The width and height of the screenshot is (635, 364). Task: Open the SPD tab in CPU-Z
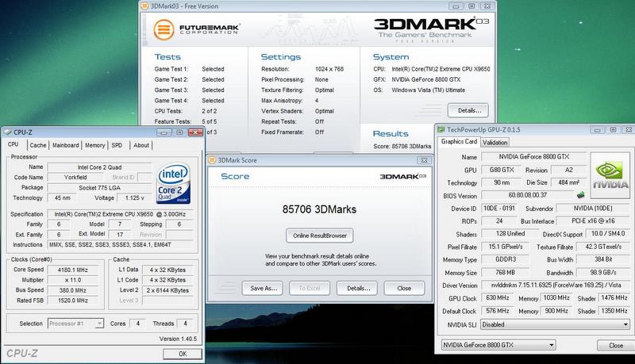pos(117,145)
